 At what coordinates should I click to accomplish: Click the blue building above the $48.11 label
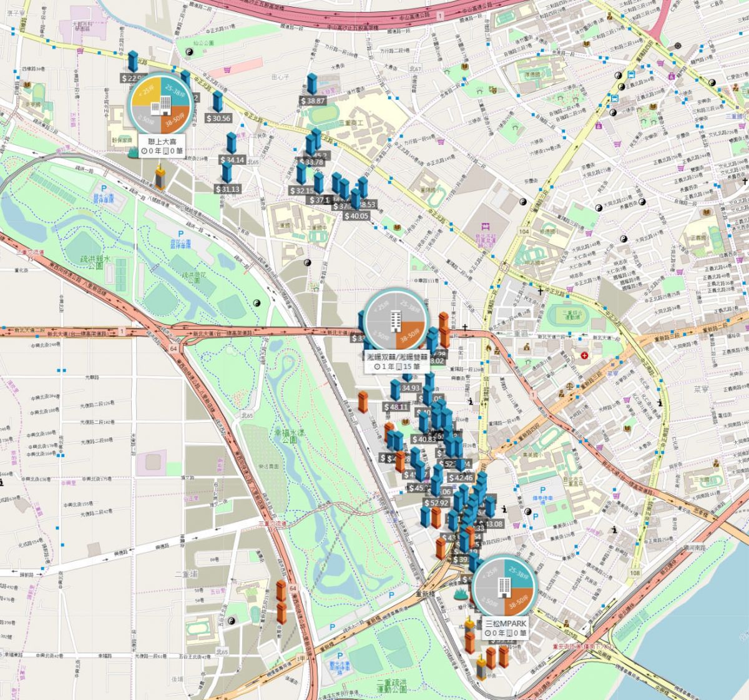pyautogui.click(x=395, y=391)
